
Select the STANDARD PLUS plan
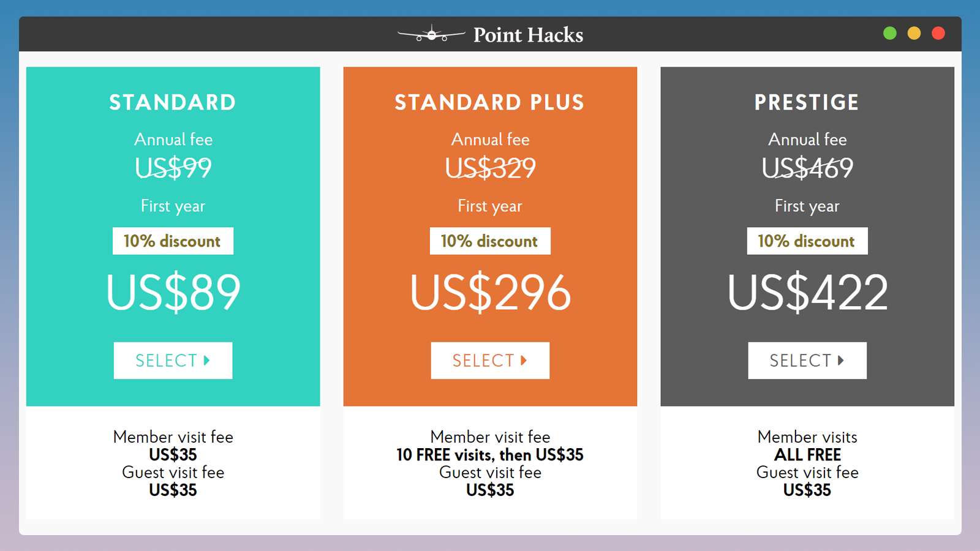pyautogui.click(x=490, y=360)
